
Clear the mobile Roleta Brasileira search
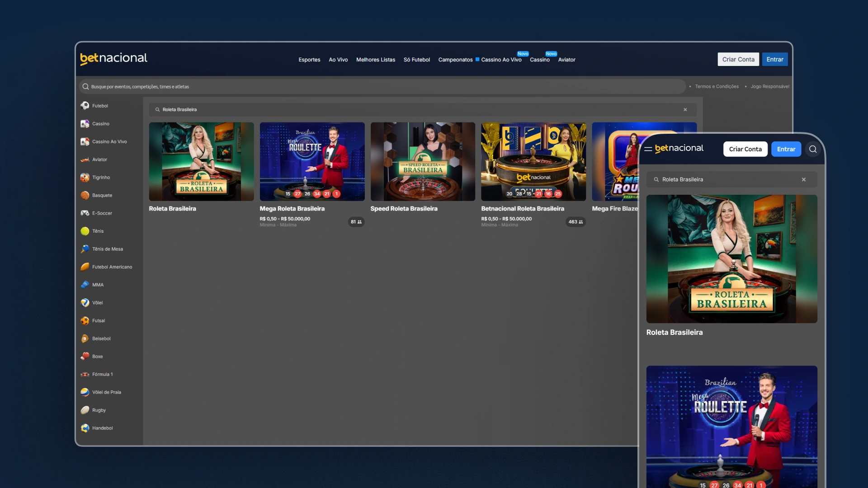click(x=804, y=179)
